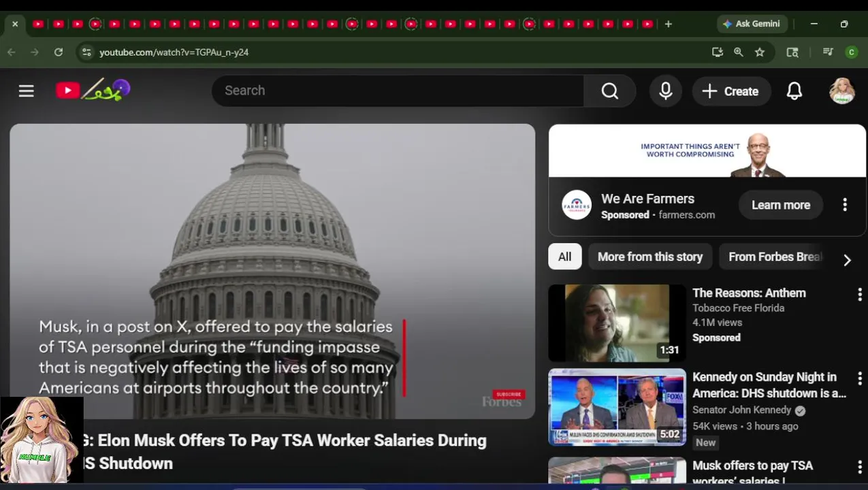This screenshot has height=490, width=868.
Task: Reload the page in Chrome
Action: tap(59, 52)
